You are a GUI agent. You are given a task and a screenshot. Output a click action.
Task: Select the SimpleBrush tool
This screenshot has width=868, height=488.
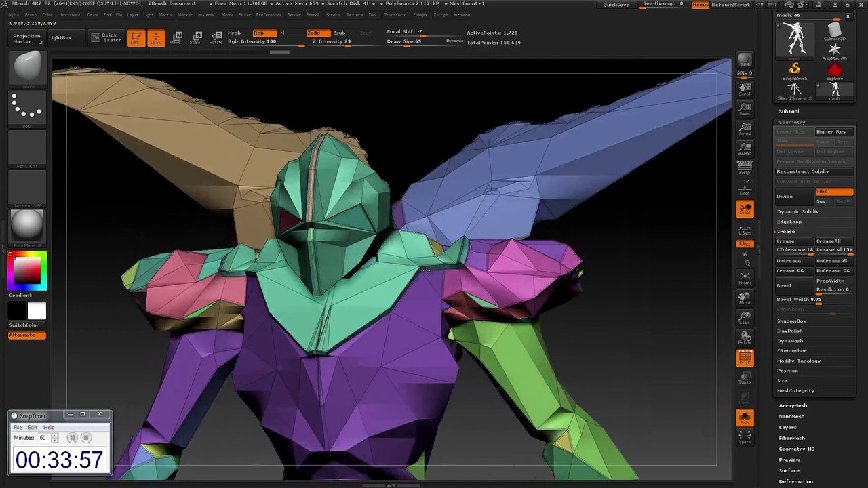[x=795, y=71]
